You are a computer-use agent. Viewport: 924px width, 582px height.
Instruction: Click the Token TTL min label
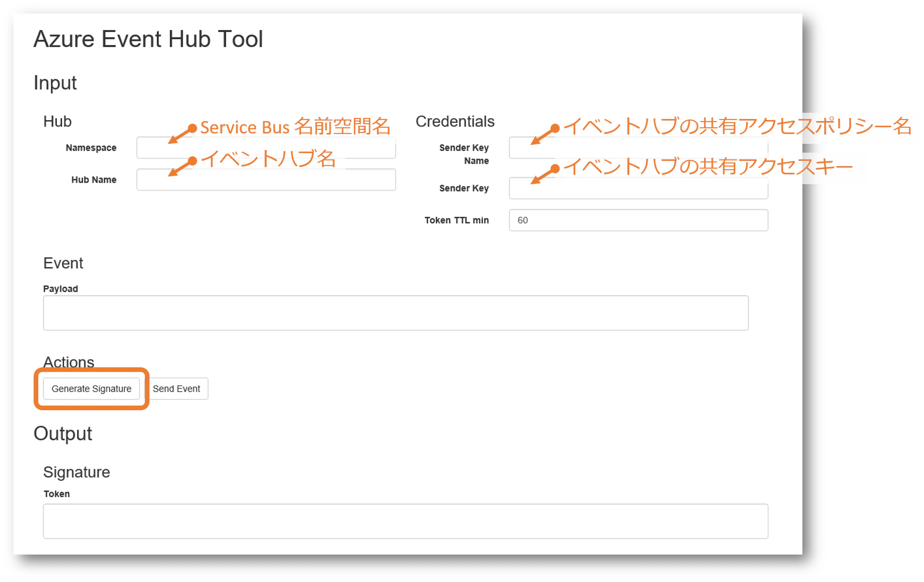[x=457, y=220]
